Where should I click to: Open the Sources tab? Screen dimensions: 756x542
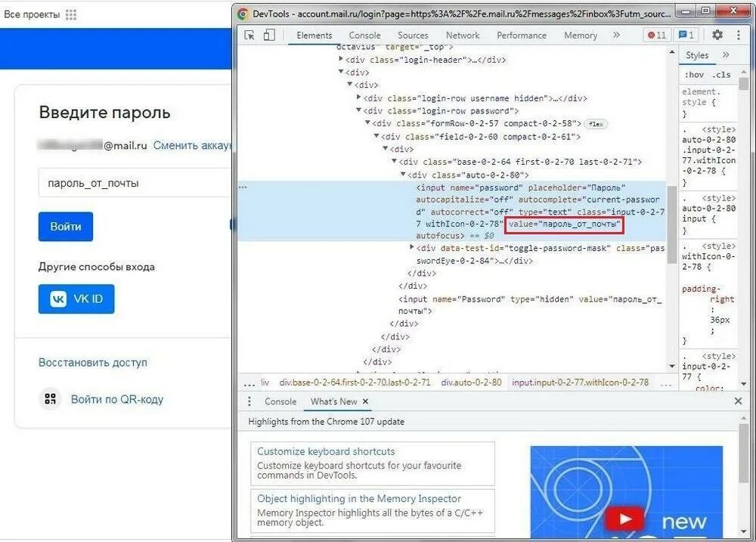[413, 36]
